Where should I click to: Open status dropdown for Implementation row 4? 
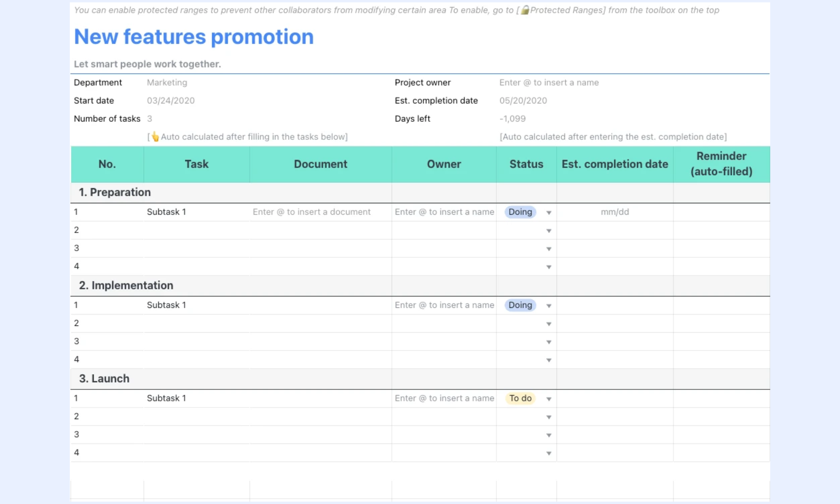(x=549, y=360)
